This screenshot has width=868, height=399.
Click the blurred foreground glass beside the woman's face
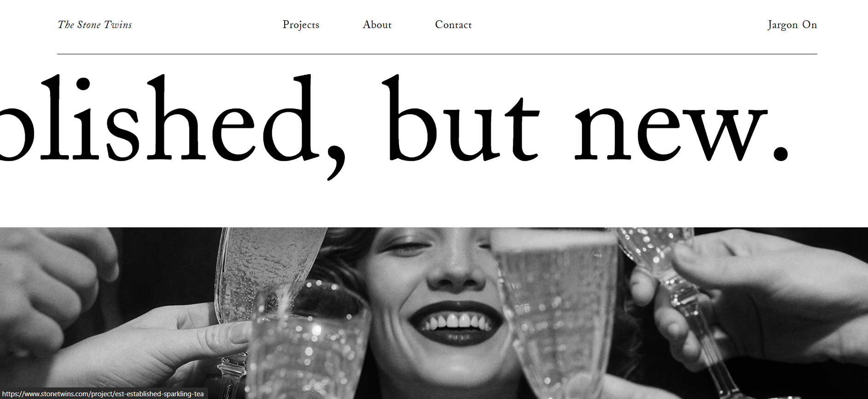559,313
